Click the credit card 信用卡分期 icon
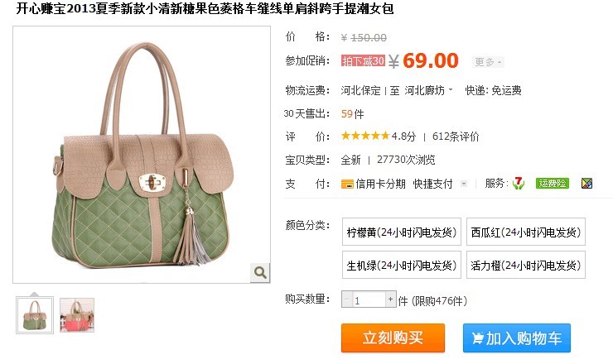The width and height of the screenshot is (613, 364). 347,184
